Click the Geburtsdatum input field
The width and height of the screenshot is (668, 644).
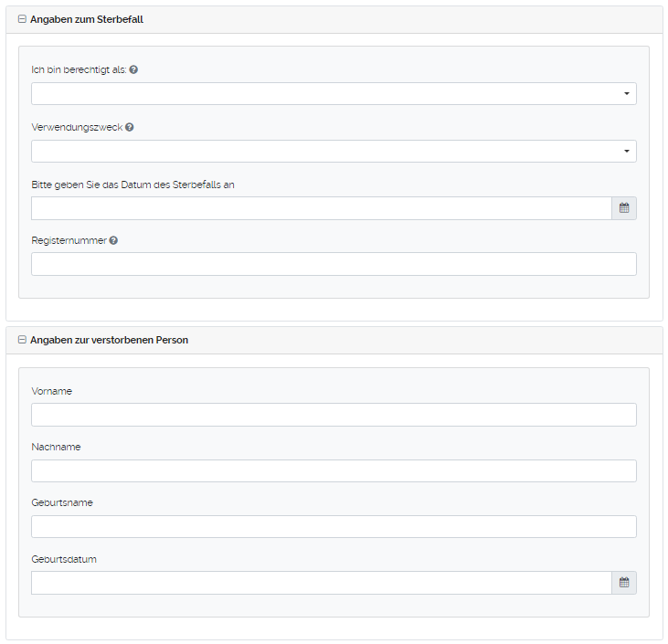[x=321, y=583]
